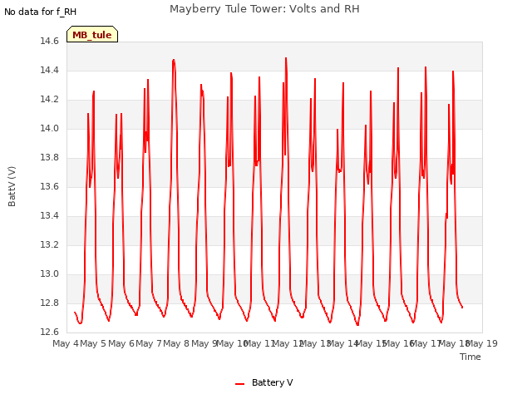Viewport: 532px width, 399px height.
Task: Click the 13.0 y-axis tick label
Action: click(x=49, y=273)
